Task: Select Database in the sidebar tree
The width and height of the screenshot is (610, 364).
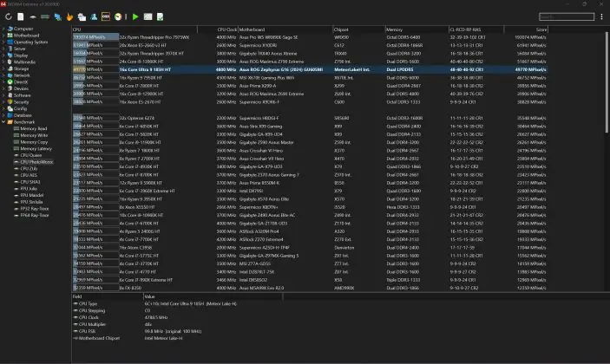Action: coord(23,115)
